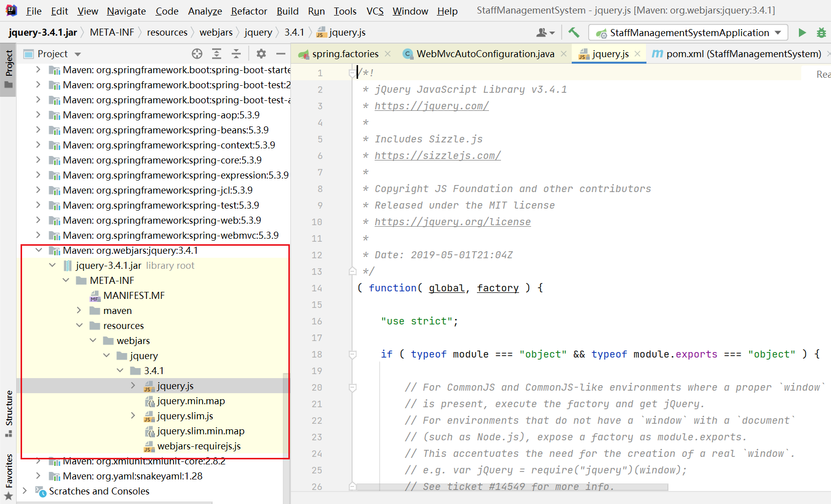Screen dimensions: 831x504
Task: Toggle the code fold at line 1 comment
Action: coord(352,73)
